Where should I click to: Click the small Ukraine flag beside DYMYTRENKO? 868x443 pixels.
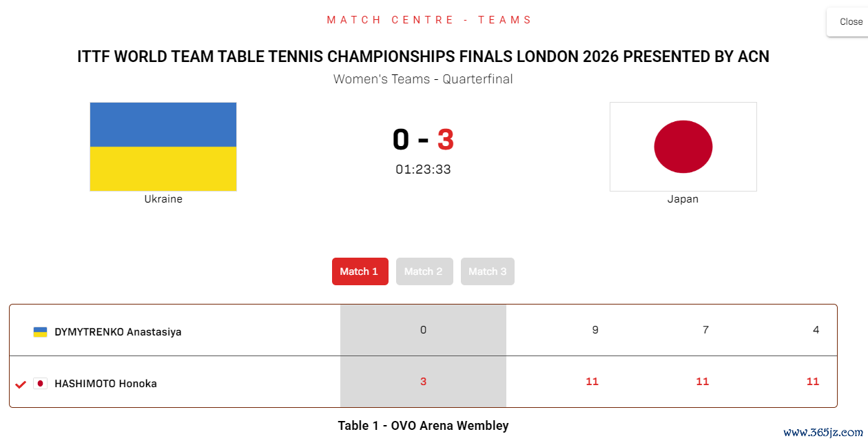click(40, 332)
